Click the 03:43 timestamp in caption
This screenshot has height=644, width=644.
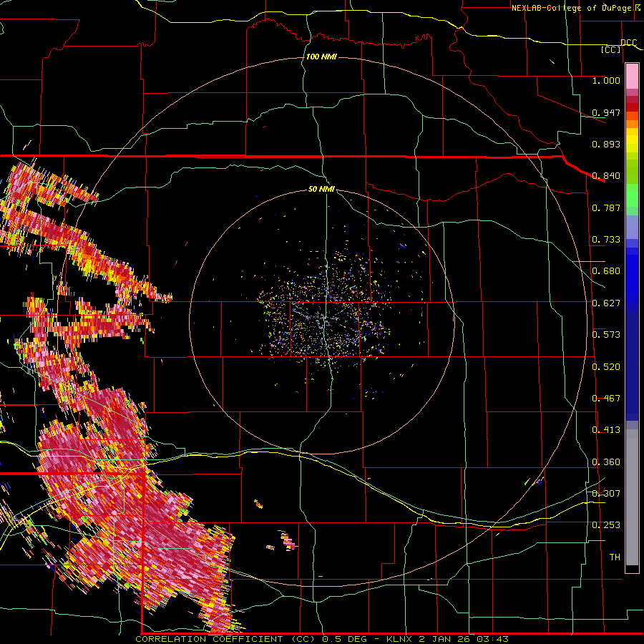pos(492,639)
